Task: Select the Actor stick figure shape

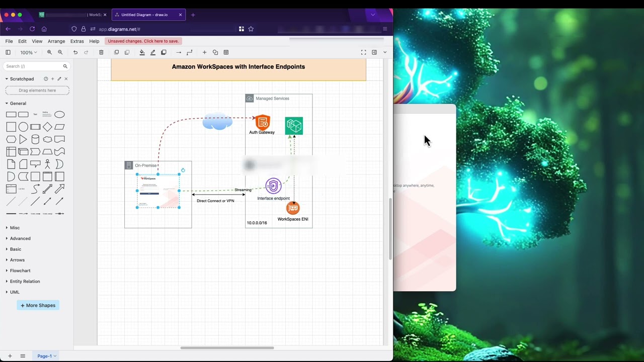Action: [47, 164]
